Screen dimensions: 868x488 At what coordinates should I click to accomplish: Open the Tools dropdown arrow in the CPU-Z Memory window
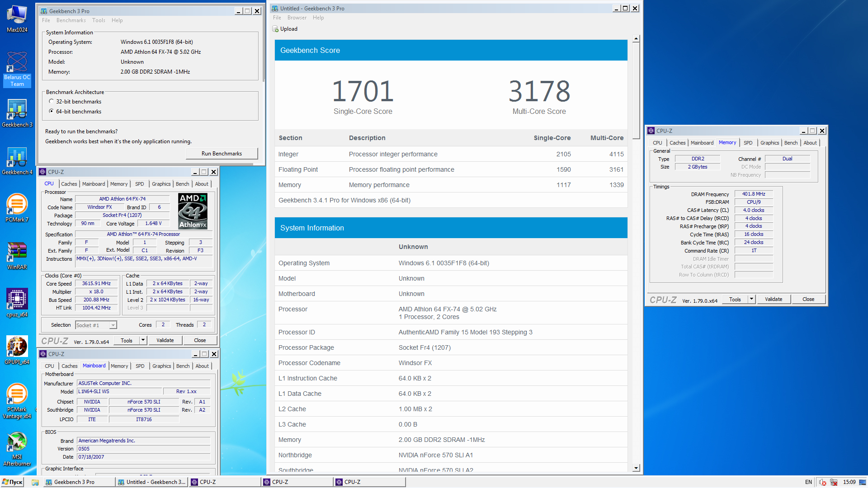pyautogui.click(x=751, y=299)
